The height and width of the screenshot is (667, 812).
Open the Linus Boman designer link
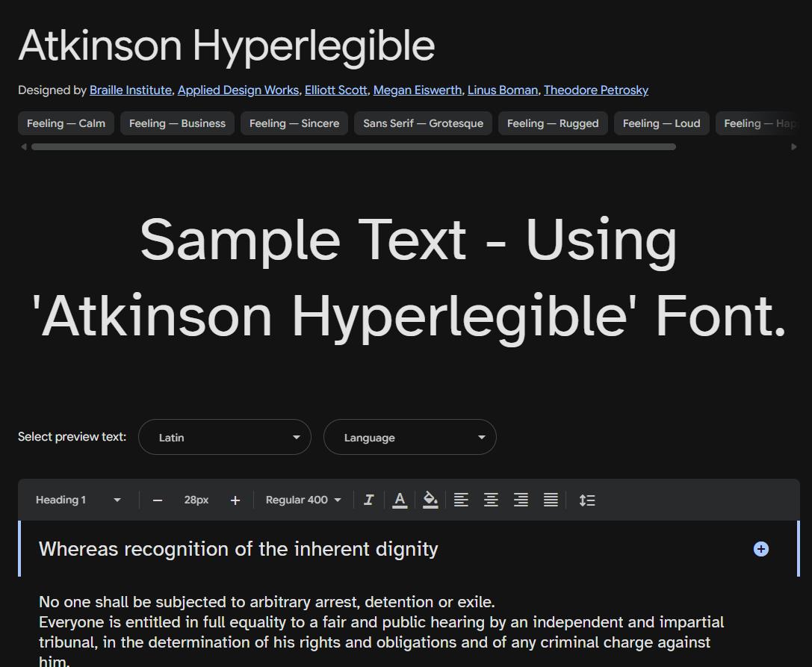click(502, 90)
